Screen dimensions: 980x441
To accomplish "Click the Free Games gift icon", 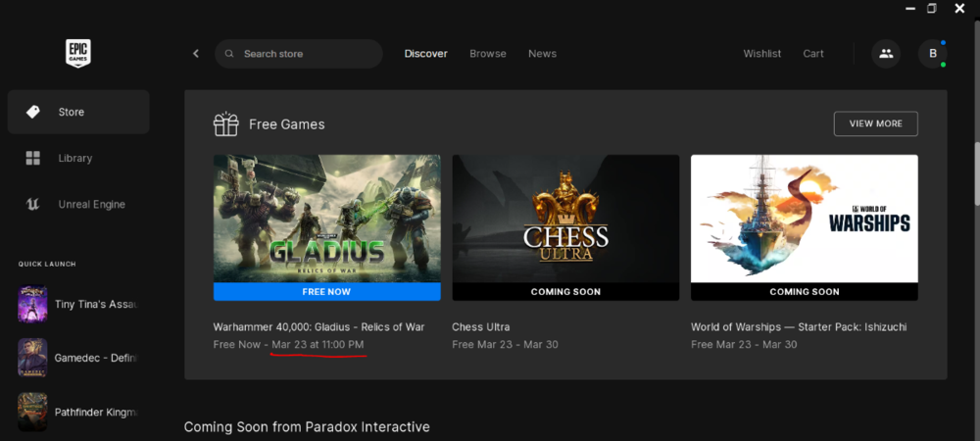I will click(x=225, y=123).
